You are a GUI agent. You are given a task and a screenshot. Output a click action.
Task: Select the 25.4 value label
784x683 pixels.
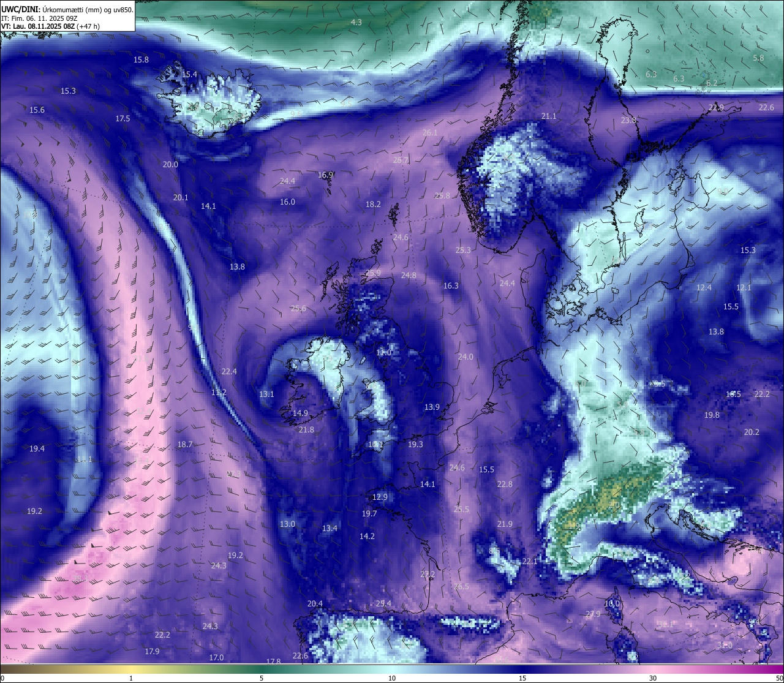[383, 603]
